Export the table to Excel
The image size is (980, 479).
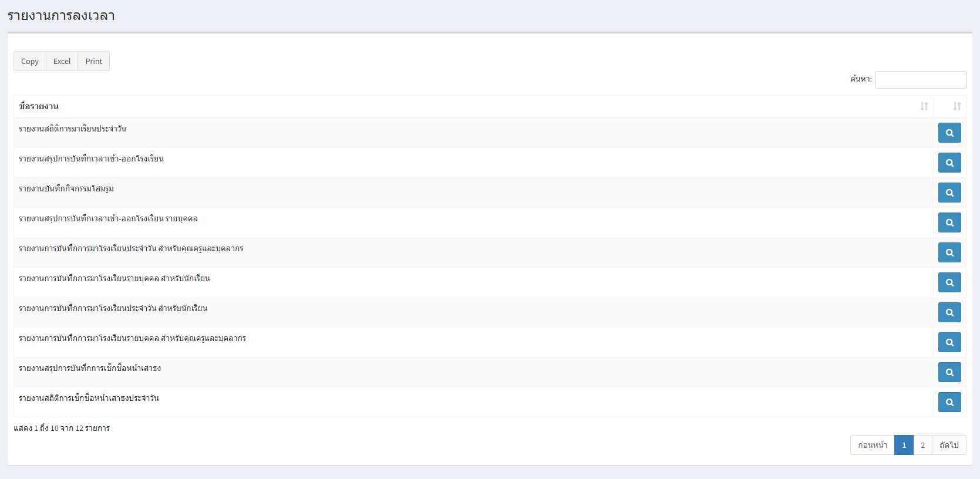[62, 61]
